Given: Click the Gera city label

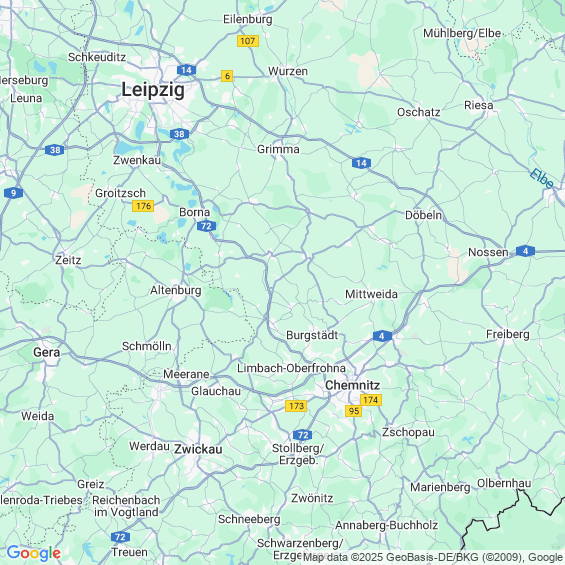Looking at the screenshot, I should pyautogui.click(x=46, y=352).
